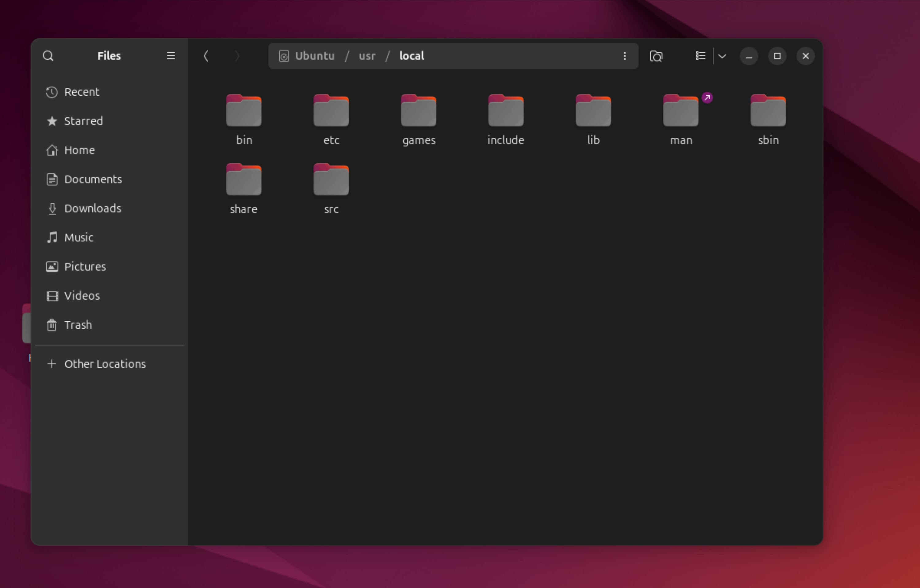Go to Home in the sidebar
This screenshot has height=588, width=920.
click(79, 150)
